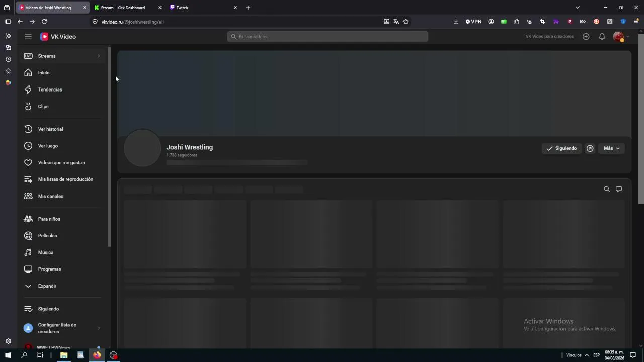Click the ESP keyboard language indicator
Viewport: 644px width, 362px height.
pos(596,355)
